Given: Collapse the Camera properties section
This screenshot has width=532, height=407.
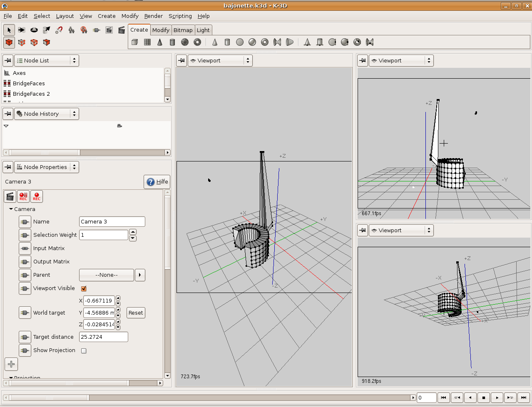Looking at the screenshot, I should pyautogui.click(x=11, y=209).
